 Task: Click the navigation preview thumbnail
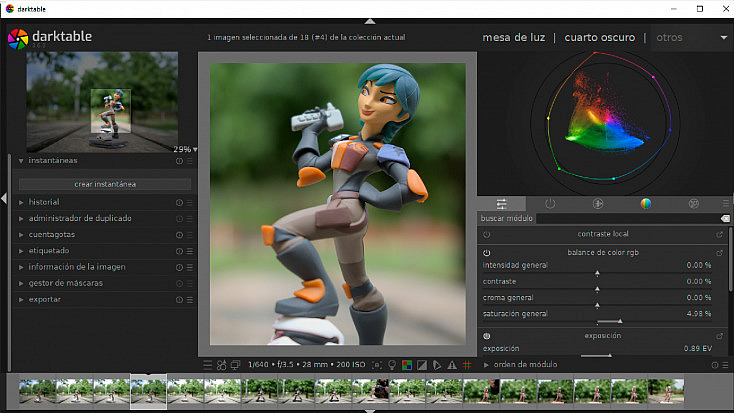tap(102, 102)
